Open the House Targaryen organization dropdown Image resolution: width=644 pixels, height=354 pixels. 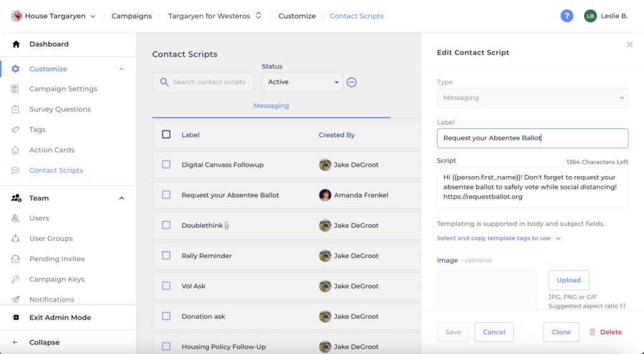[93, 16]
